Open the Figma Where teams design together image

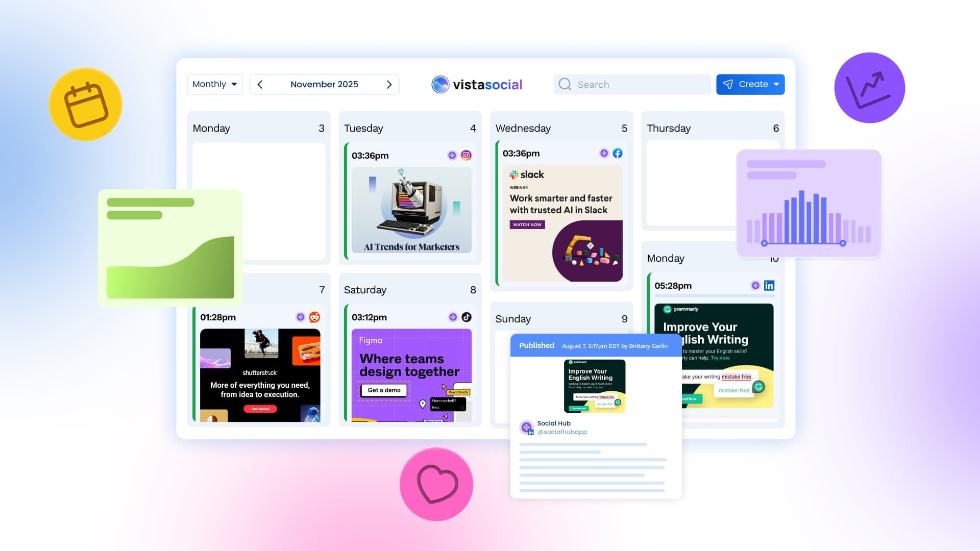(x=411, y=375)
